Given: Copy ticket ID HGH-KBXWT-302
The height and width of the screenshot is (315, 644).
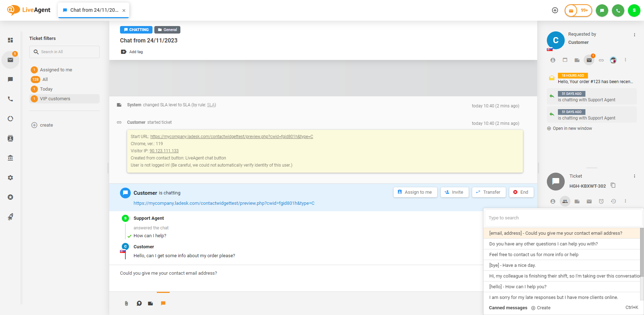Looking at the screenshot, I should (x=613, y=185).
